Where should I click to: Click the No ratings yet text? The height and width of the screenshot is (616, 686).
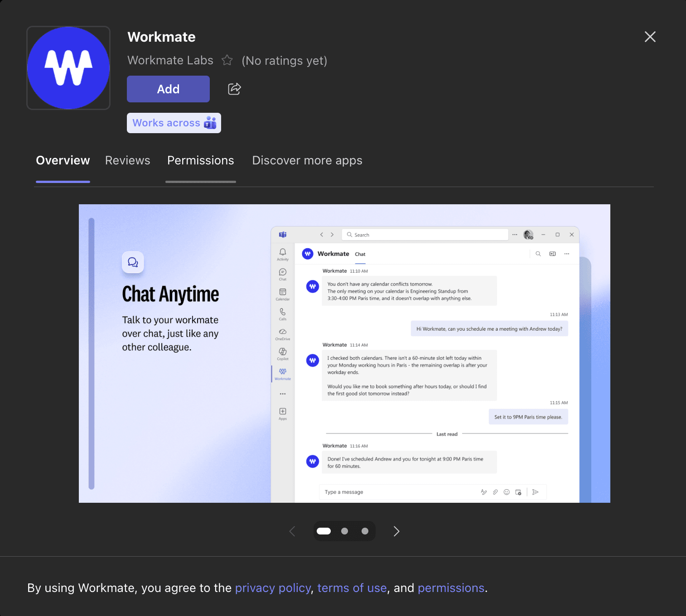coord(285,61)
